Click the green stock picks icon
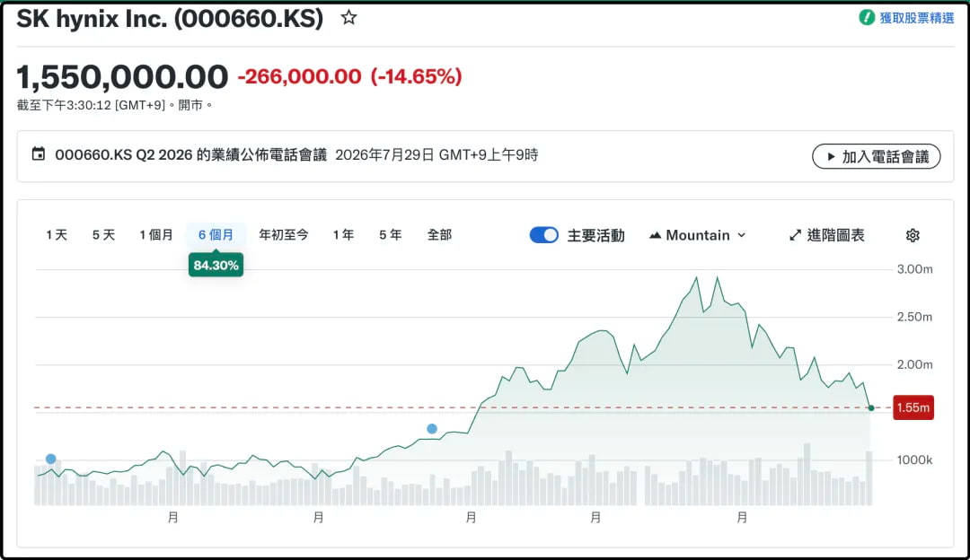The image size is (970, 560). coord(867,17)
